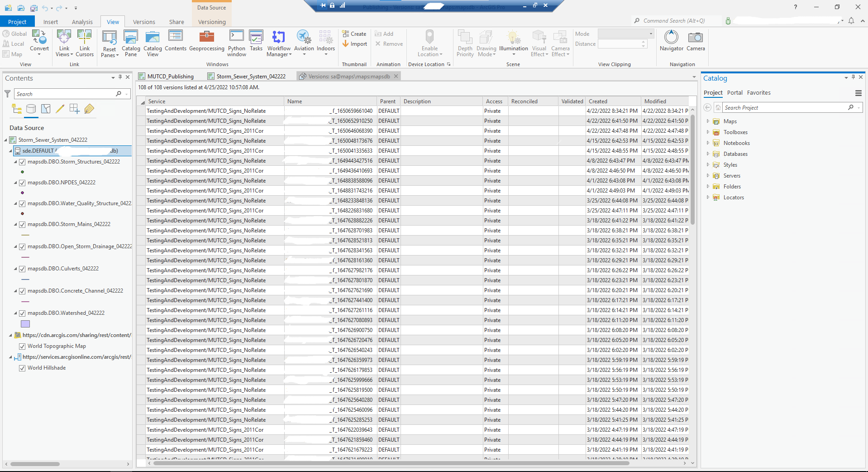Expand the Databases node in Catalog

[x=708, y=154]
